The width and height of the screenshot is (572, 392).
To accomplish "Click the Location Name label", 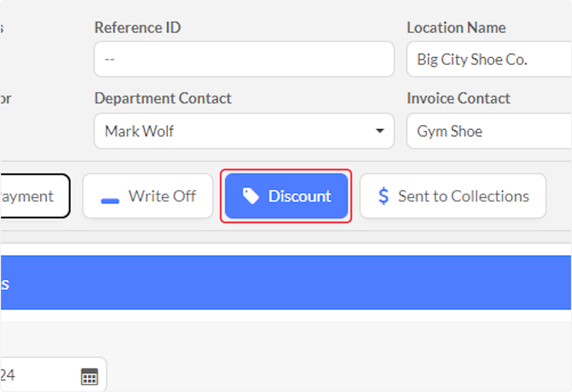I will click(456, 28).
